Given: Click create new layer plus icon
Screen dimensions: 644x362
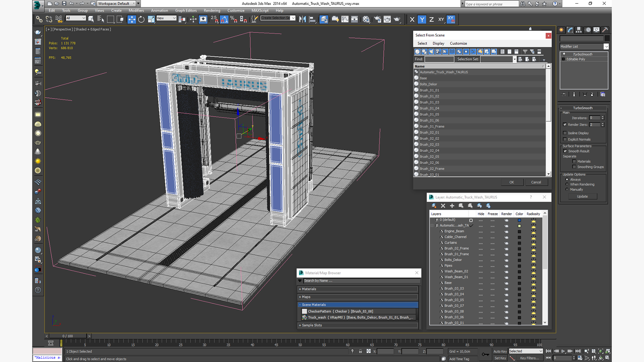Looking at the screenshot, I should tap(452, 206).
